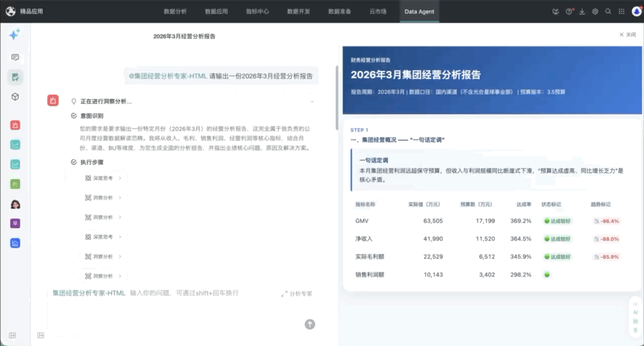Click the @集团经营分析专家-HTML mention
Image resolution: width=644 pixels, height=346 pixels.
pos(168,76)
